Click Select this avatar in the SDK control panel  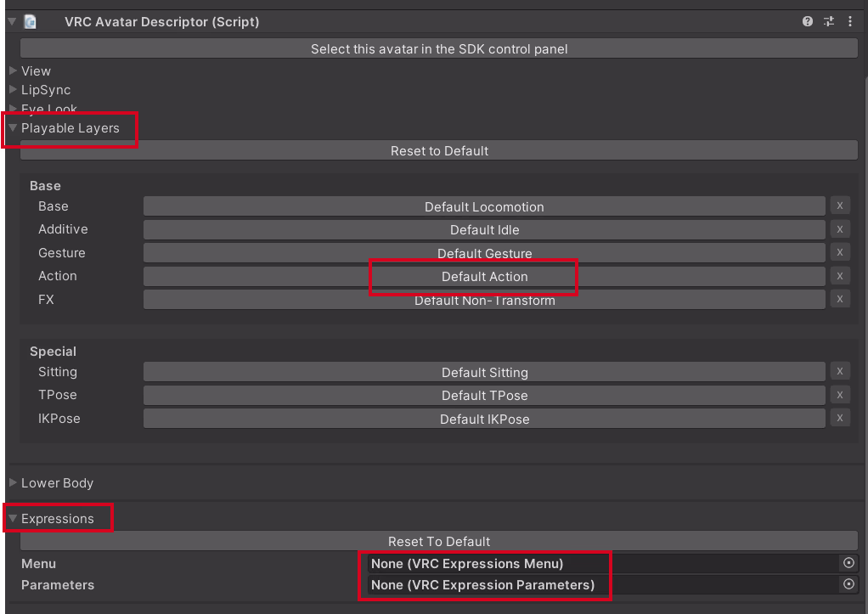pos(439,48)
